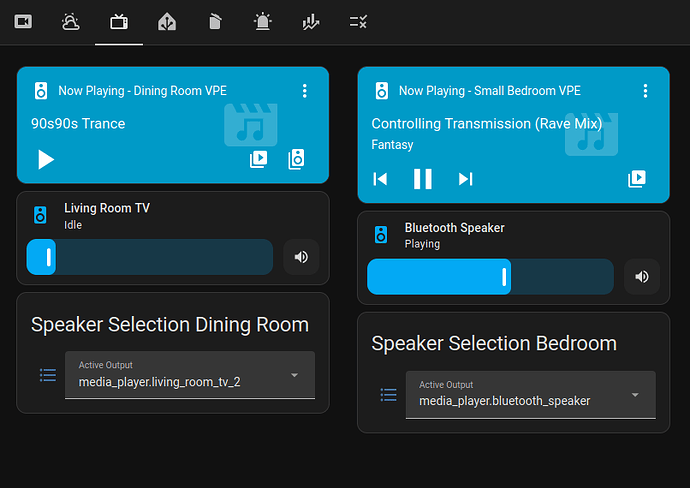The height and width of the screenshot is (488, 690).
Task: Click the 'Living Room TV' name label
Action: coord(107,208)
